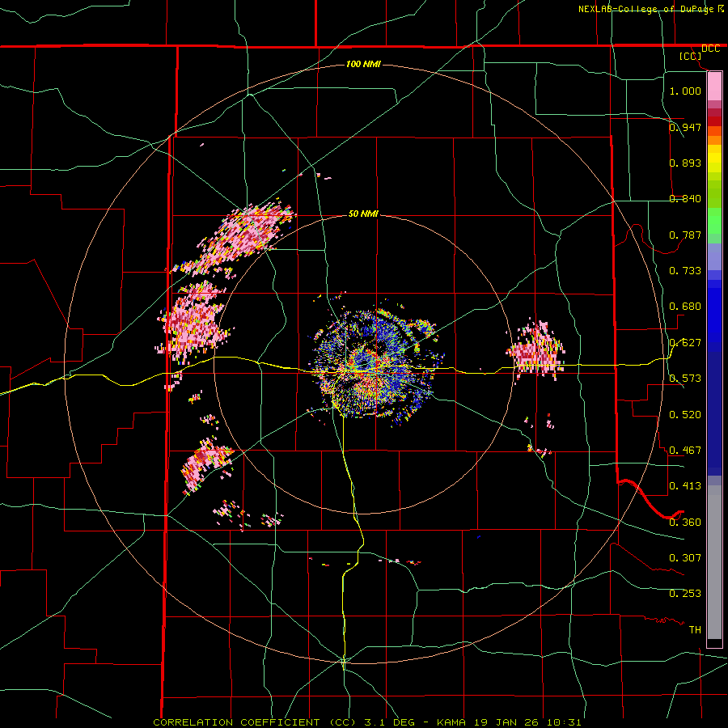Select the 0.573 legend value
728x728 pixels.
685,379
